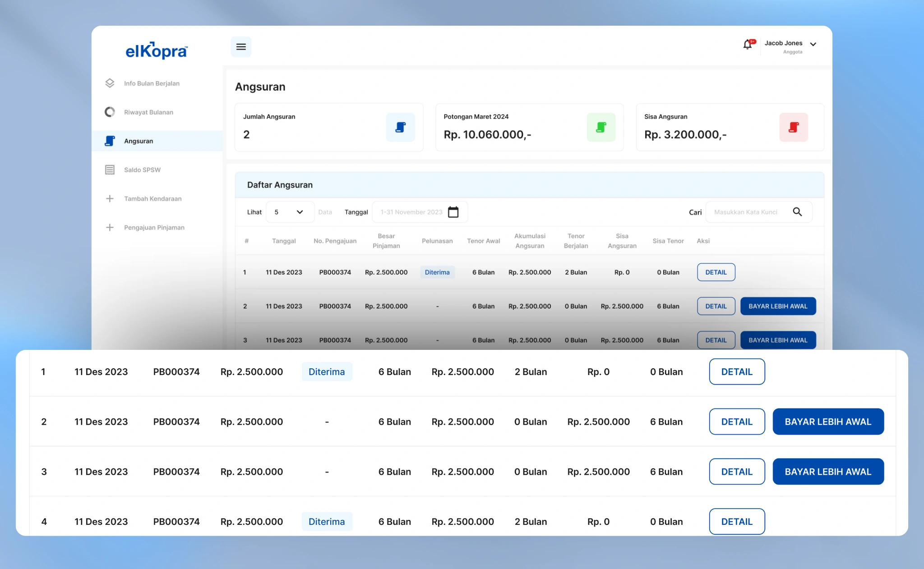Expand the Jacob Jones account dropdown

pos(813,44)
